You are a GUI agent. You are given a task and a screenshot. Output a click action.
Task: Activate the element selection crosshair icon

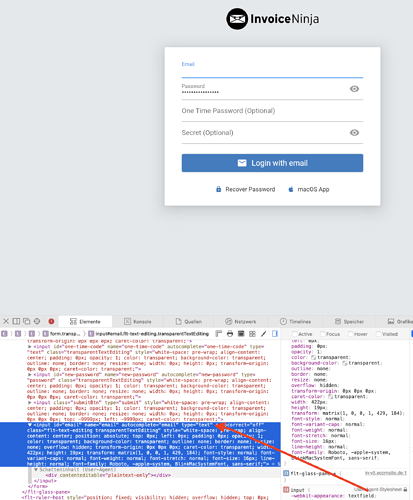[37, 321]
